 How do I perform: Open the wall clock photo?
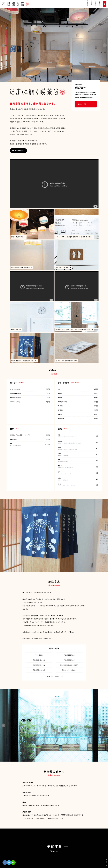(x=32, y=317)
